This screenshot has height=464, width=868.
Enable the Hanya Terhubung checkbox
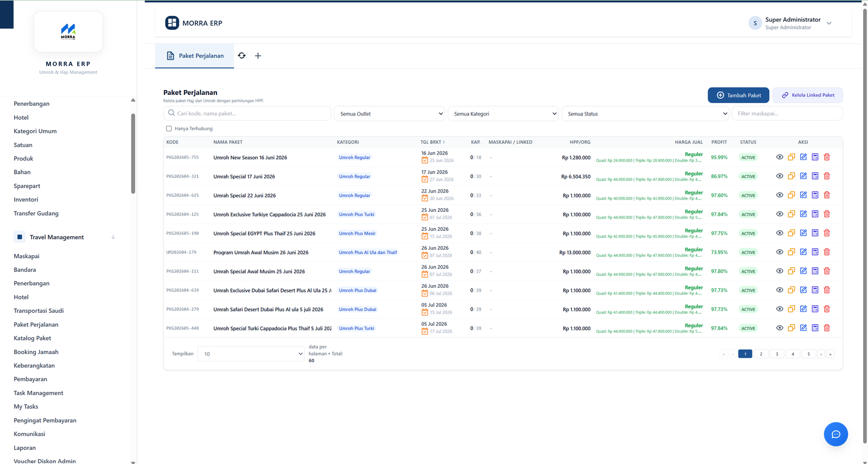[169, 128]
